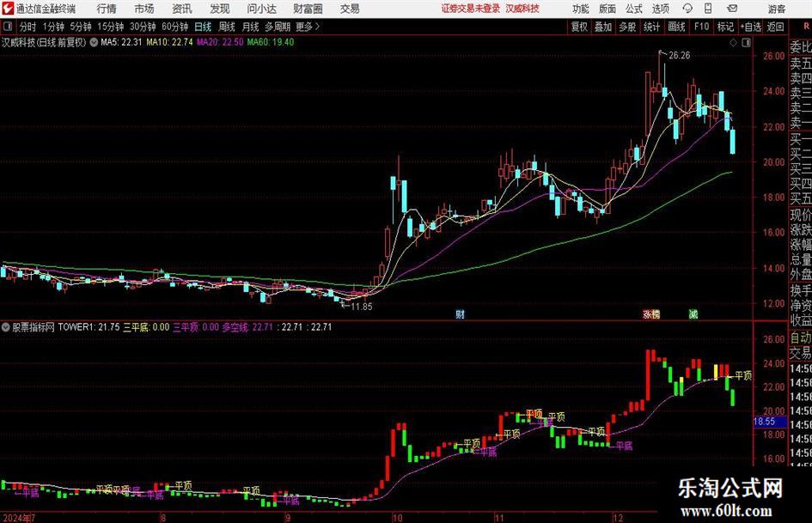Switch to the 60分钟 period tab
Image resolution: width=812 pixels, height=523 pixels.
click(175, 27)
